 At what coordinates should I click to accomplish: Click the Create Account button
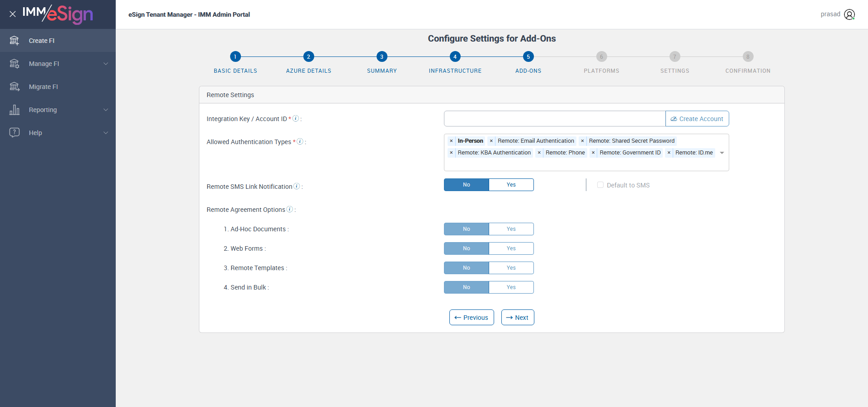pos(697,119)
